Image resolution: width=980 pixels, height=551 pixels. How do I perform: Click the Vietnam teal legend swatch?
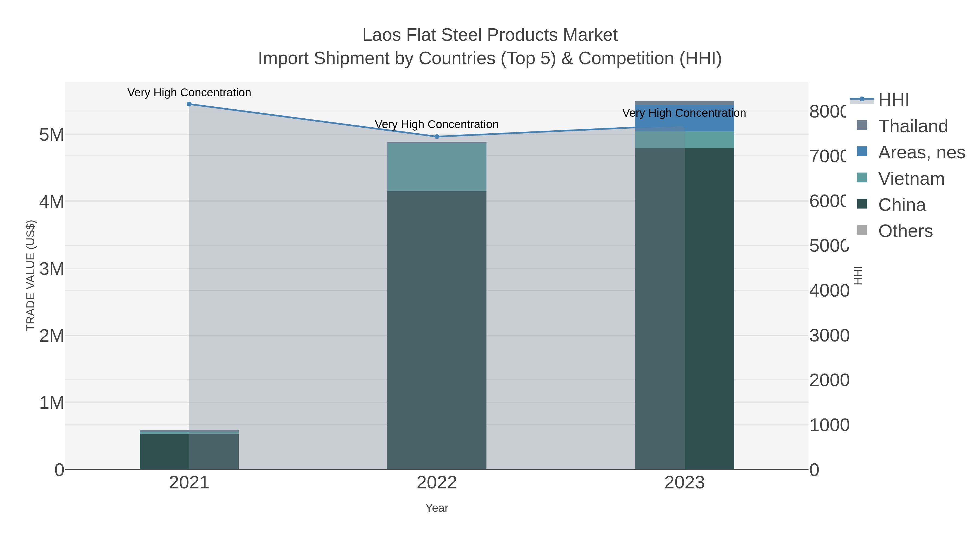pyautogui.click(x=862, y=178)
